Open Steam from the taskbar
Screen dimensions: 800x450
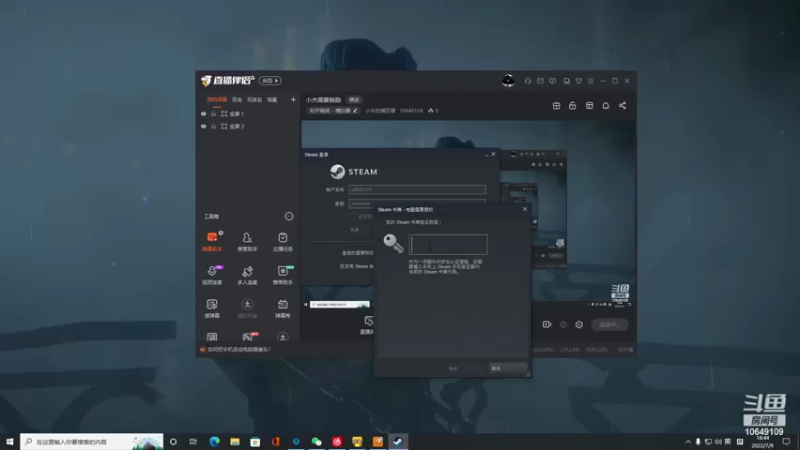click(398, 441)
